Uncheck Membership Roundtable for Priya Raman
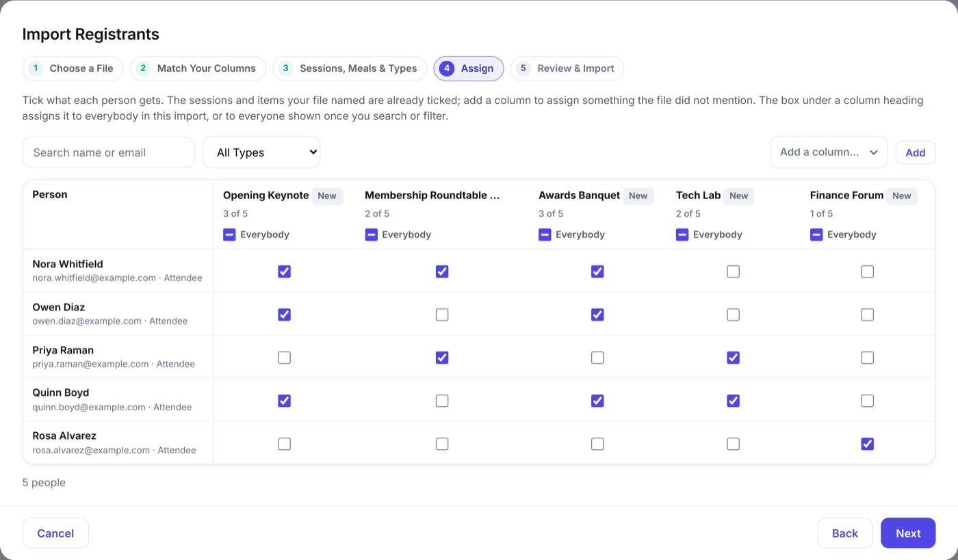 (442, 358)
